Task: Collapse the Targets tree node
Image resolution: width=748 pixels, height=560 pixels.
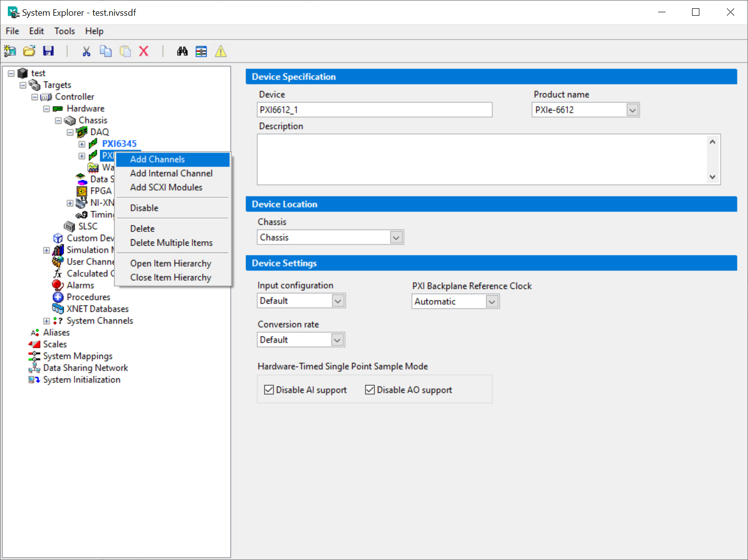Action: (x=23, y=85)
